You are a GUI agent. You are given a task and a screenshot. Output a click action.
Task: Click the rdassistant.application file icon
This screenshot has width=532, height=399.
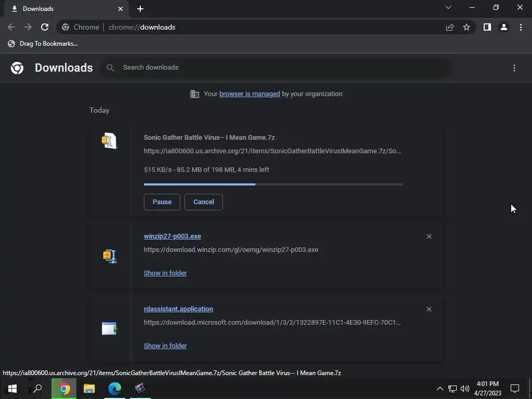109,328
